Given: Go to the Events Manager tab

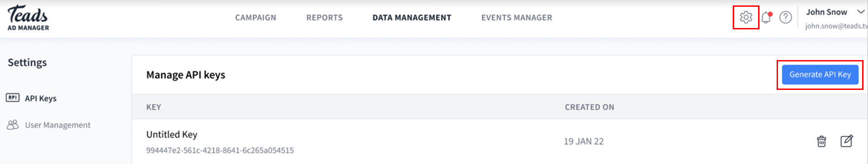Looking at the screenshot, I should 517,18.
